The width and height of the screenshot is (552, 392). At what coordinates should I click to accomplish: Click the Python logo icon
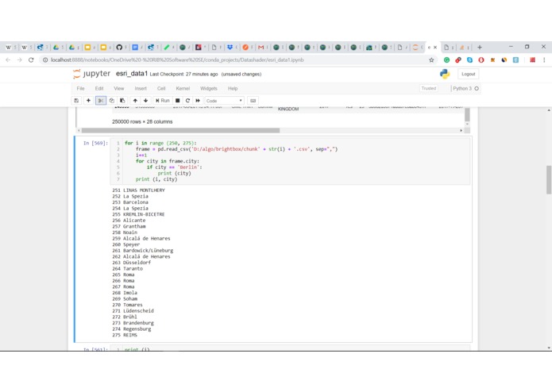tap(445, 74)
